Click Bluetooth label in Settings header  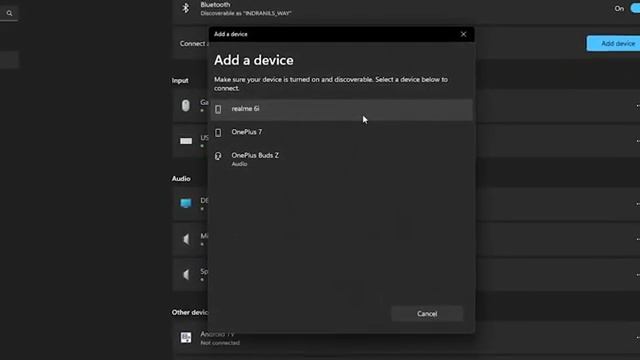click(215, 4)
